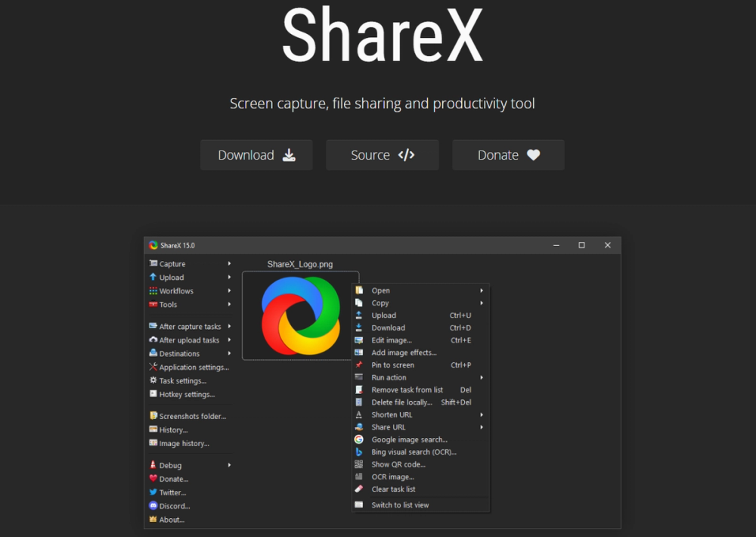Open Hotkey settings... label in the sidebar

pos(187,394)
